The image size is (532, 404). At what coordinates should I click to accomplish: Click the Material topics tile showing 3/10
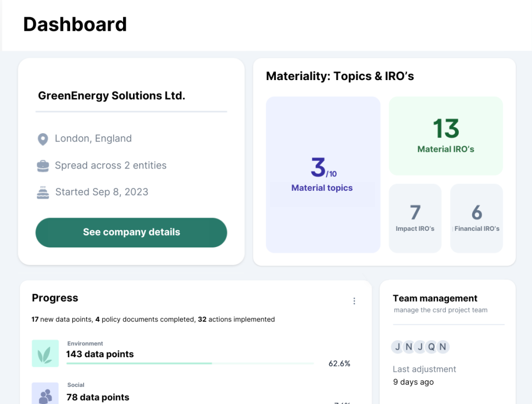[322, 174]
